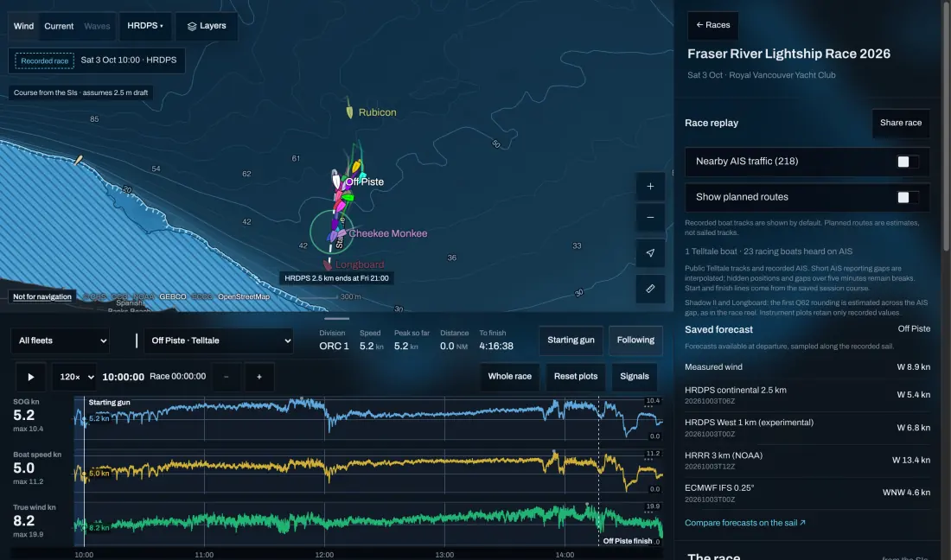This screenshot has height=560, width=951.
Task: Click the Layers stack icon
Action: (192, 27)
